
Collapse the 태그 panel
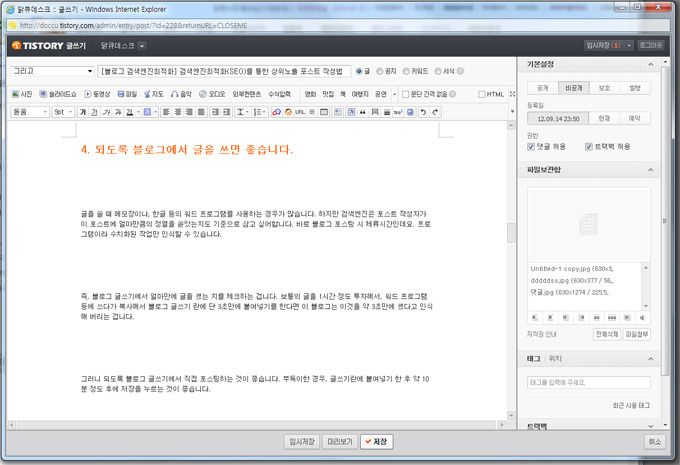pos(651,359)
